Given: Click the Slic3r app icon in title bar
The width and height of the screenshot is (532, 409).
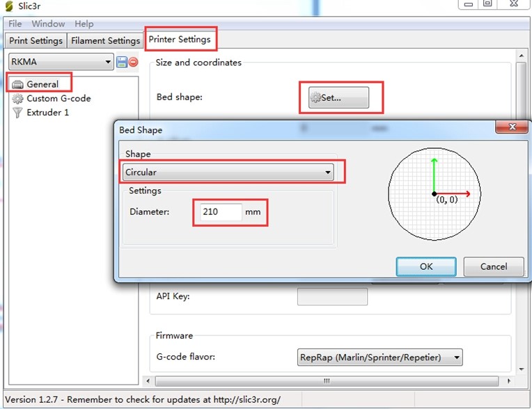Looking at the screenshot, I should (8, 6).
